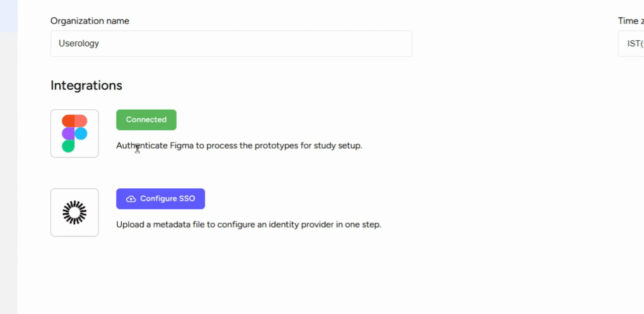Viewport: 644px width, 314px height.
Task: Click the cloud upload icon on Configure SSO
Action: click(131, 199)
